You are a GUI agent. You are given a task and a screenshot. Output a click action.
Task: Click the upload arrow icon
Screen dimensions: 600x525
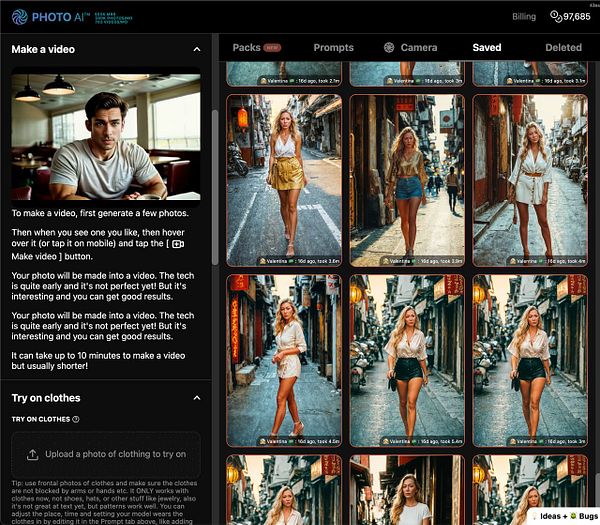[33, 455]
